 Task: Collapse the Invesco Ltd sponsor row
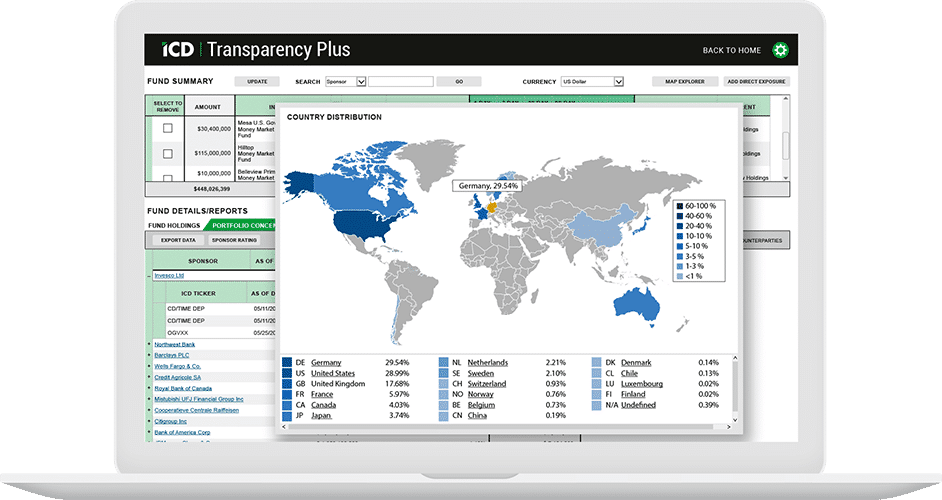click(149, 276)
